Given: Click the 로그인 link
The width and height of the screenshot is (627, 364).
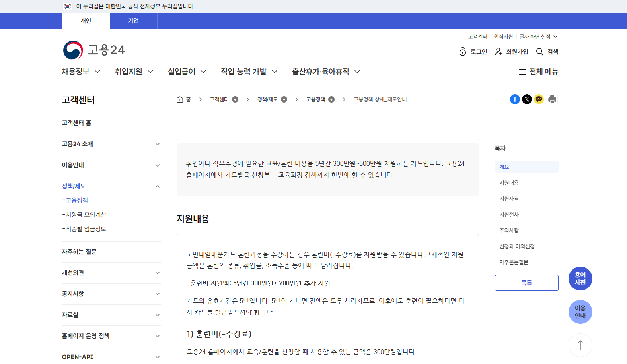Looking at the screenshot, I should tap(473, 52).
